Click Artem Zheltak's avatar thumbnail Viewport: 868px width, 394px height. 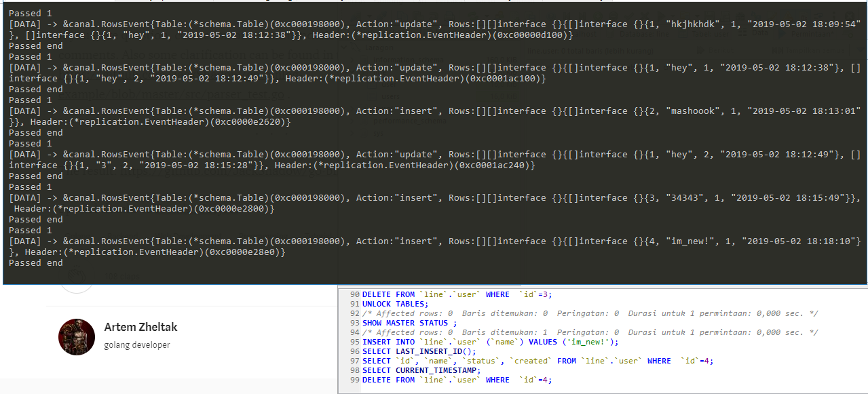click(x=76, y=337)
